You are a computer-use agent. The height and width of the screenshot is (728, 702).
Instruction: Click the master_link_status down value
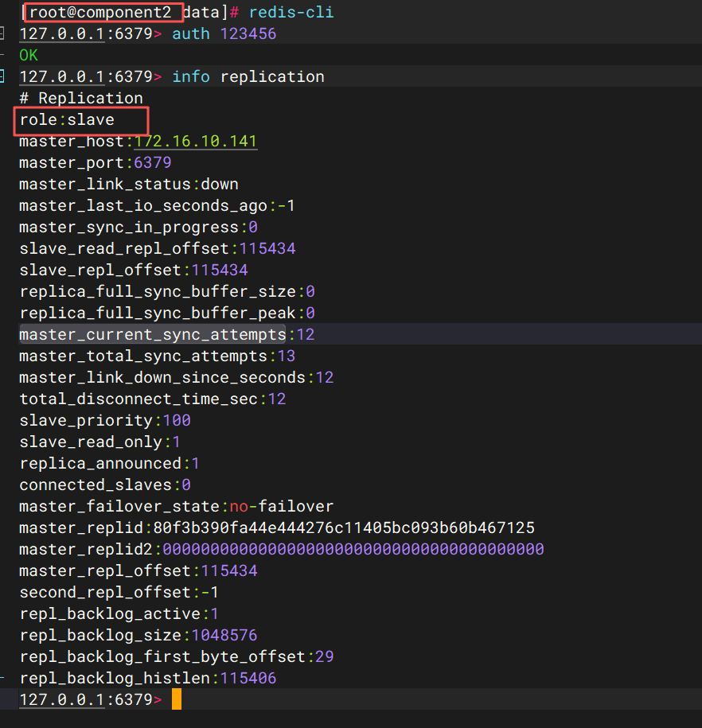click(x=220, y=184)
